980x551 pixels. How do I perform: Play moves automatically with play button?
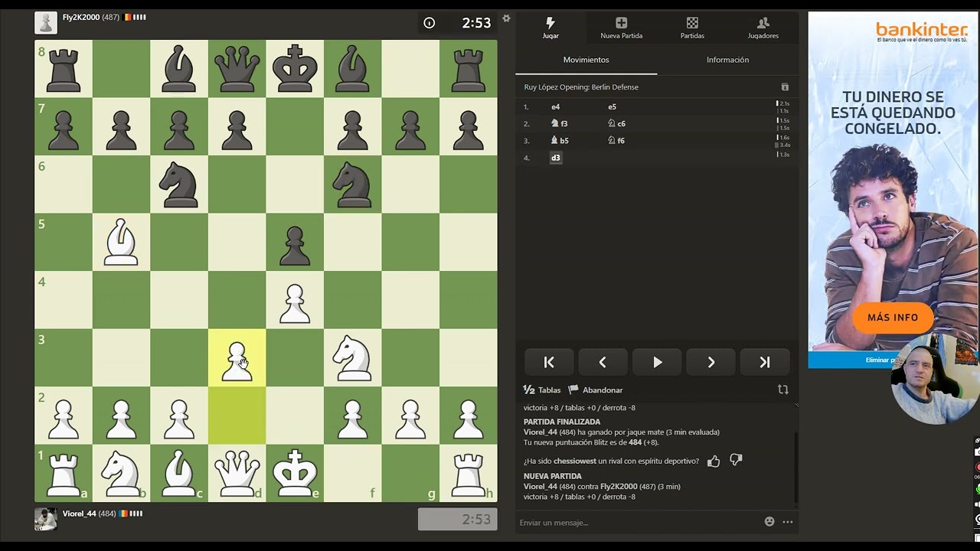tap(657, 362)
